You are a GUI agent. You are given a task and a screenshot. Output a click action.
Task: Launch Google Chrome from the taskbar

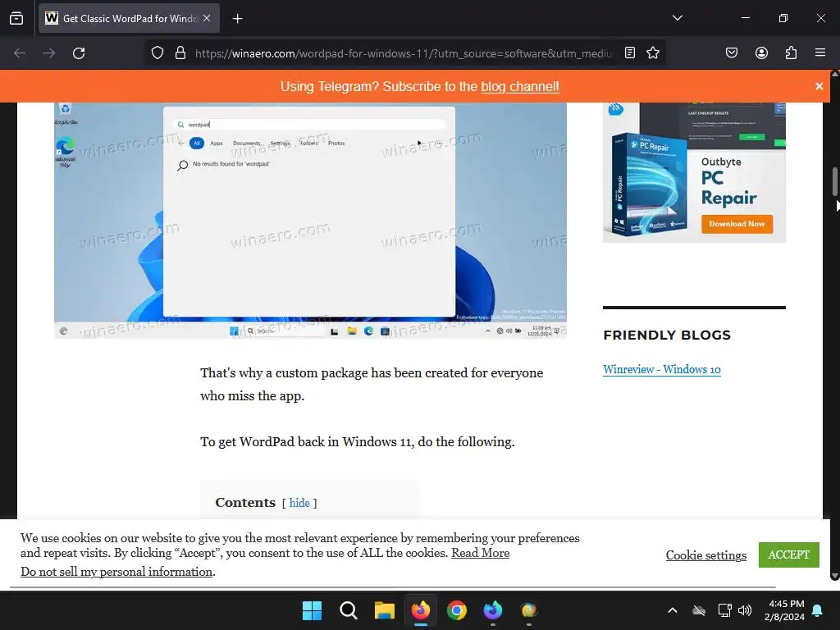[x=456, y=610]
